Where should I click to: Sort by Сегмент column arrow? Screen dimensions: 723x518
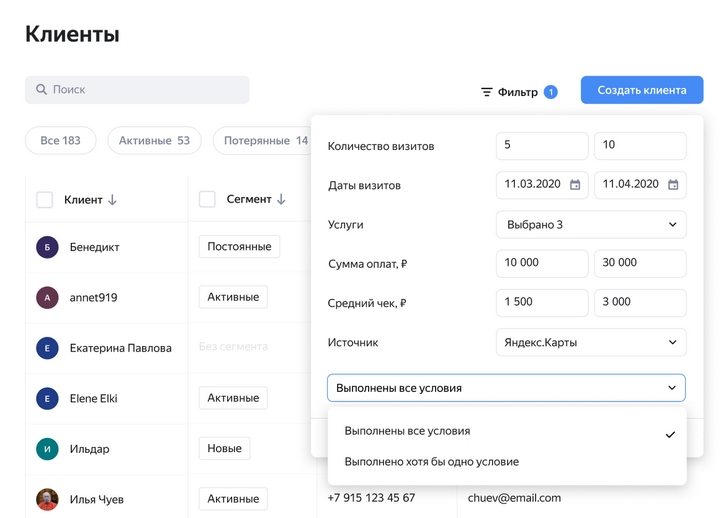pos(281,199)
